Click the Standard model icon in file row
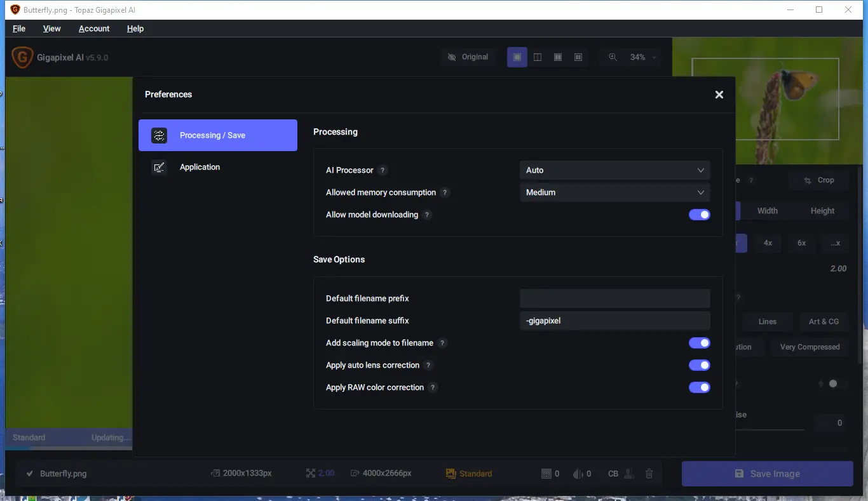The height and width of the screenshot is (501, 868). 451,474
